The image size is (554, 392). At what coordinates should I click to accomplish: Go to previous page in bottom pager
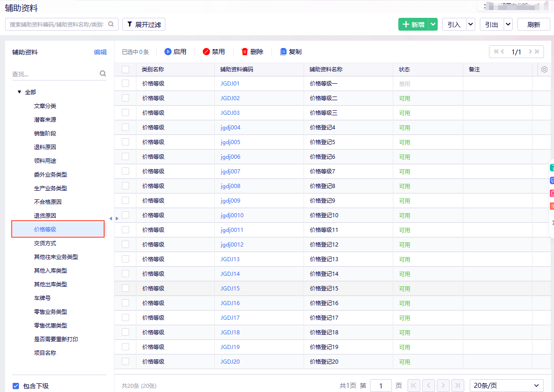tap(429, 386)
